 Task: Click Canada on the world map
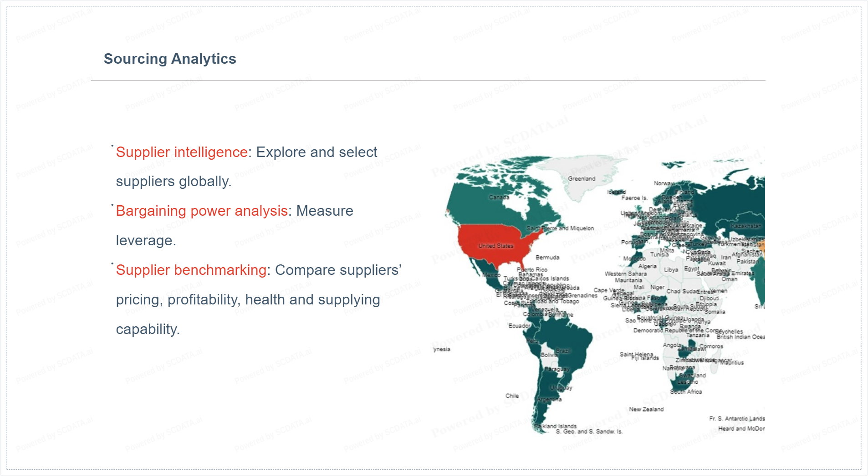(x=499, y=197)
